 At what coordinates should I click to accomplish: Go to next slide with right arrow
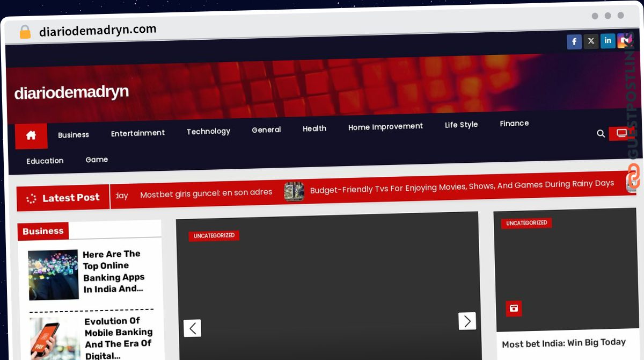point(467,321)
